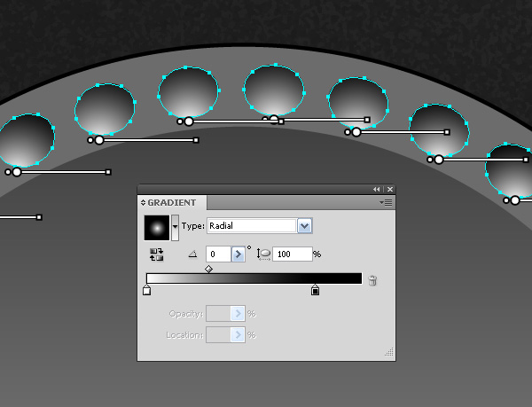Open the gradient Type dropdown

(x=305, y=226)
